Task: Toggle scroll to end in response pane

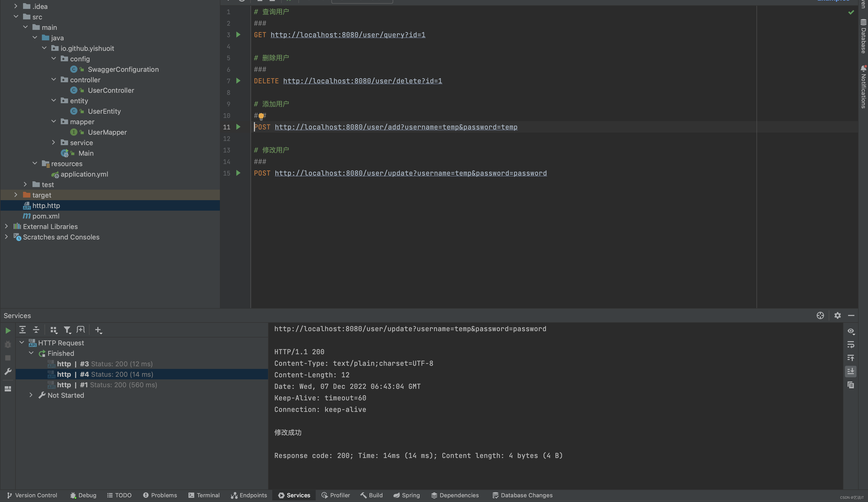Action: click(851, 371)
